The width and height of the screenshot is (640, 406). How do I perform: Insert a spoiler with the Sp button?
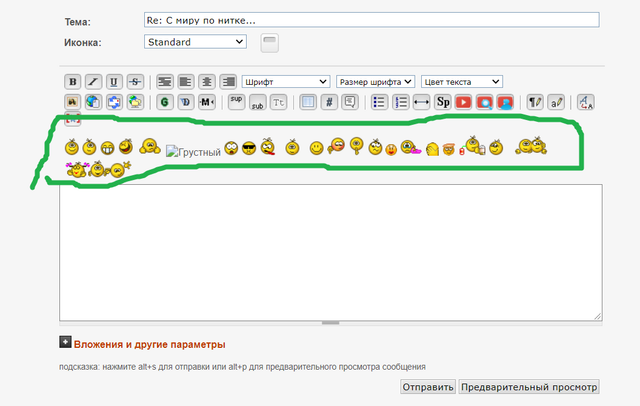443,102
